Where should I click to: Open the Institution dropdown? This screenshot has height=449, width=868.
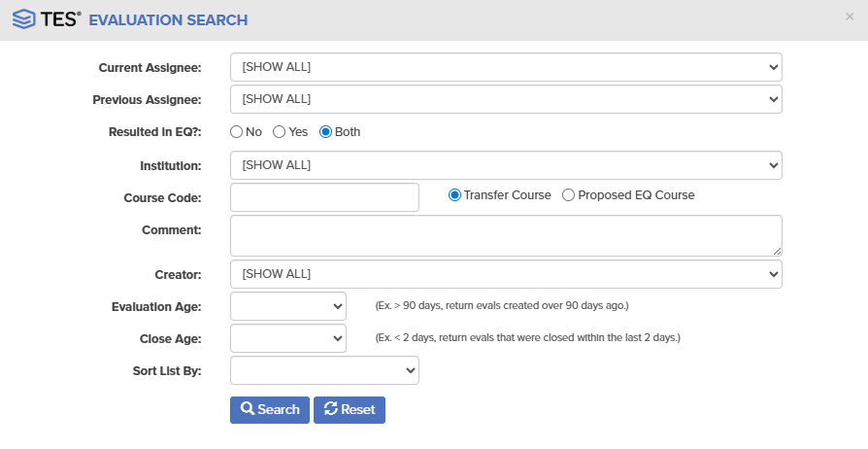click(x=506, y=165)
